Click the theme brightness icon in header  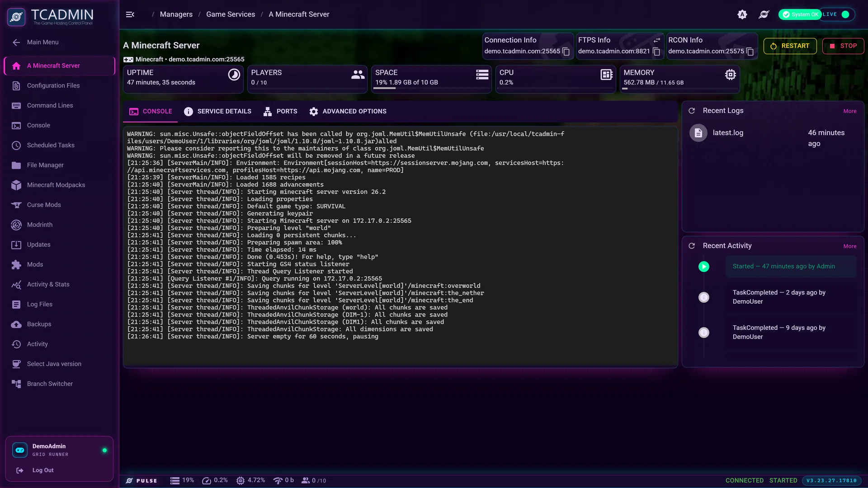(742, 14)
